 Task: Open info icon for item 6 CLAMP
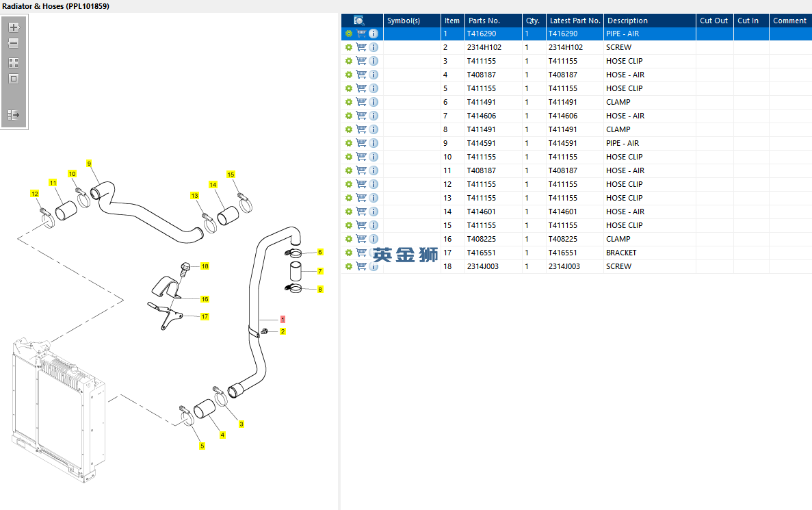(x=374, y=102)
